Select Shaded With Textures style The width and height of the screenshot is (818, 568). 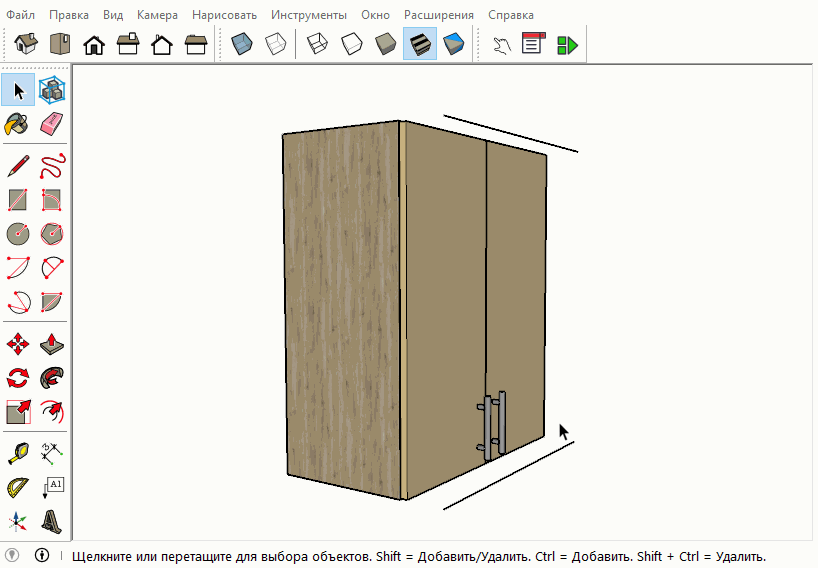[420, 44]
